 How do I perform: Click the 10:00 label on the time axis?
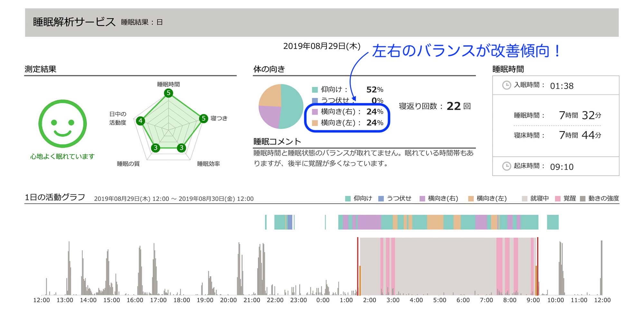[x=556, y=300]
